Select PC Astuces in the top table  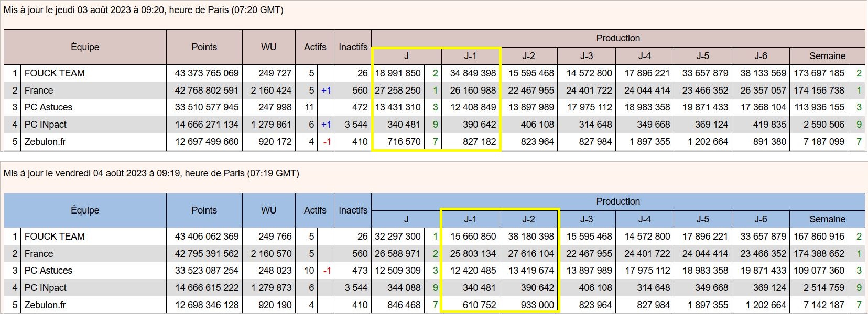coord(48,107)
